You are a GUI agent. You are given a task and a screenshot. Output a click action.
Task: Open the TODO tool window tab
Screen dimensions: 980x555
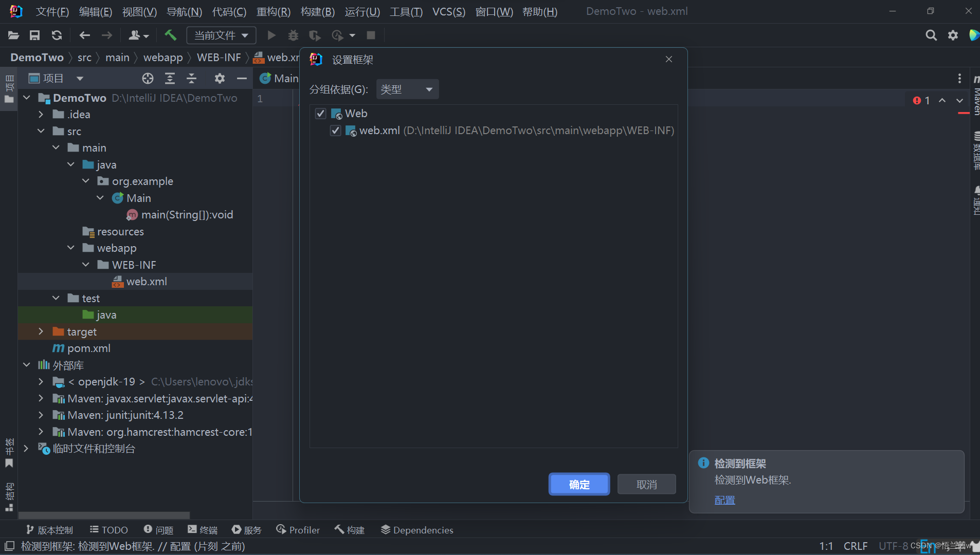pos(108,530)
